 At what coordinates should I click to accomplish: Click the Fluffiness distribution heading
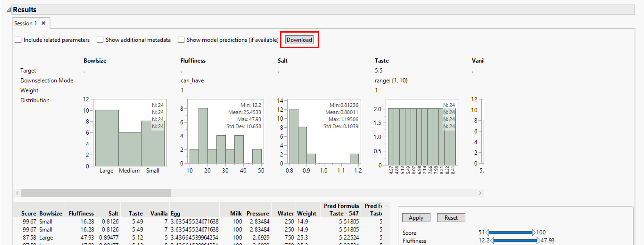pos(193,61)
